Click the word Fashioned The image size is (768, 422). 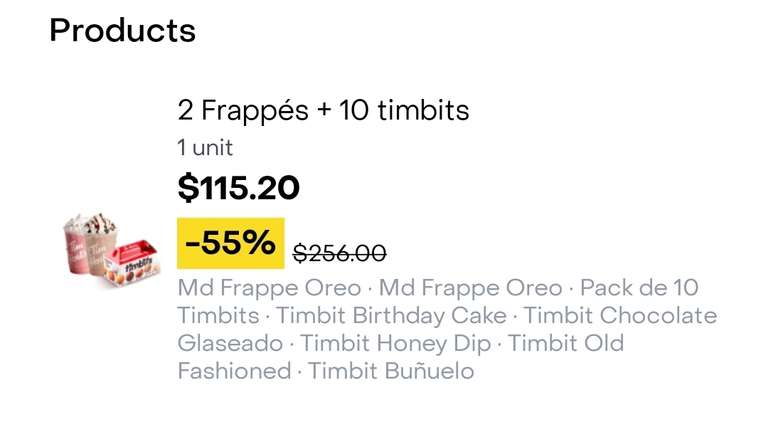point(234,371)
